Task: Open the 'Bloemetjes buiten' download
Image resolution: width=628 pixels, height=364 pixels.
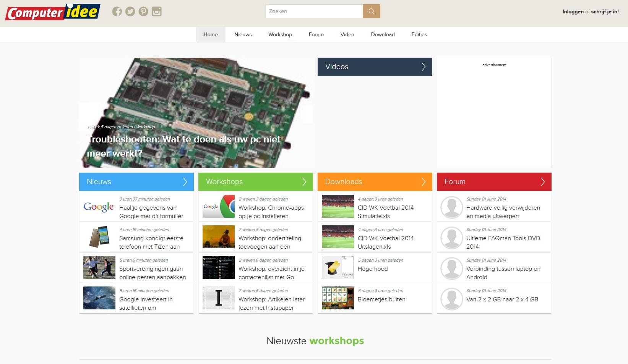Action: [381, 299]
